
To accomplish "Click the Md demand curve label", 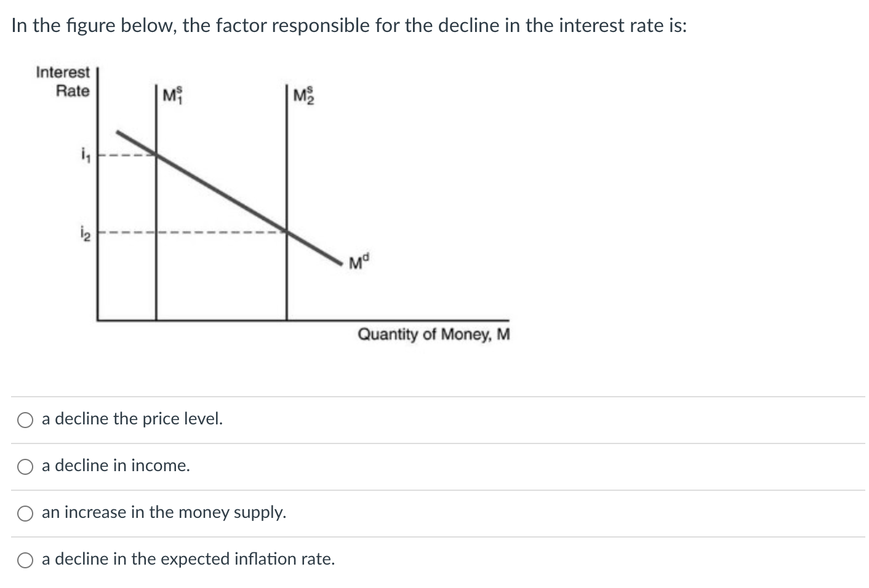I will [358, 262].
